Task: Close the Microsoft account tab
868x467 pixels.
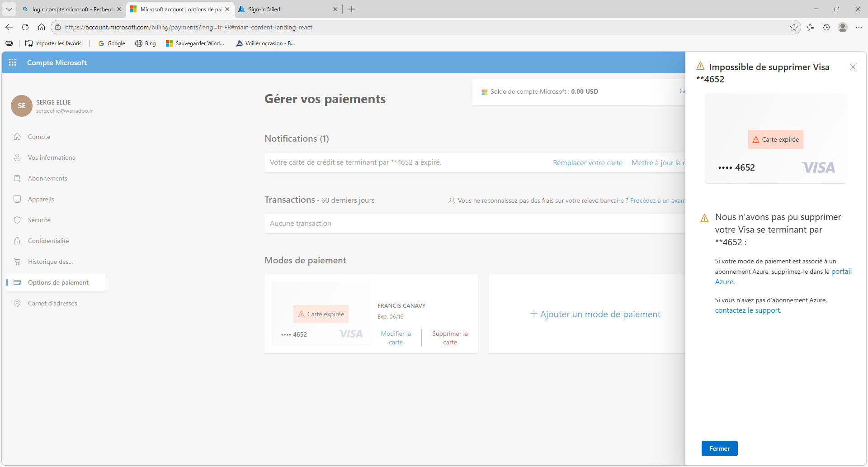Action: [x=227, y=9]
